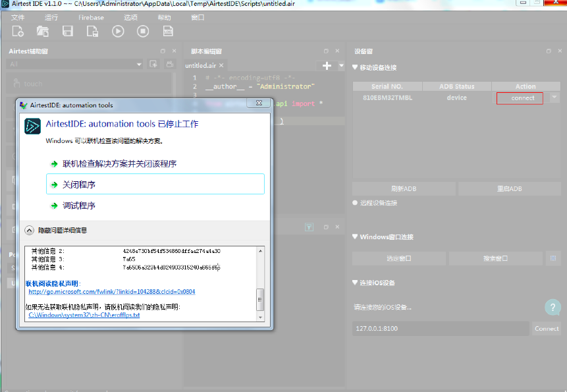Click the filter icon in the log panel
This screenshot has height=392, width=567.
click(309, 227)
